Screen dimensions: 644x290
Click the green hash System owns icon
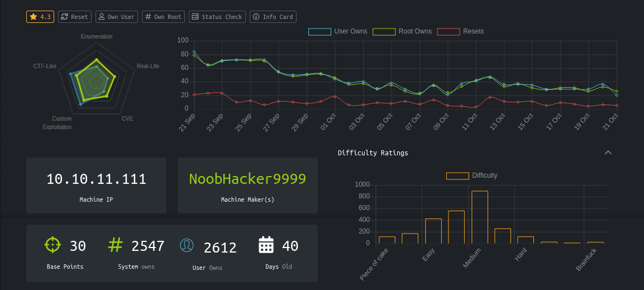pos(115,245)
